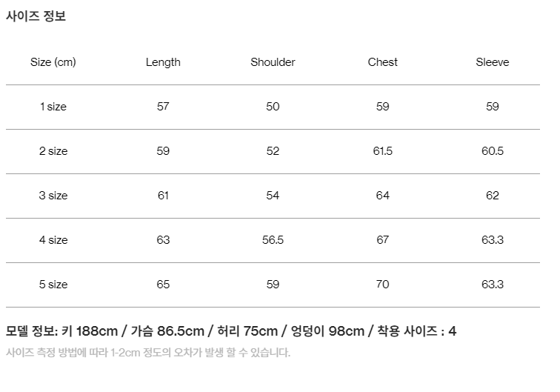The height and width of the screenshot is (392, 560).
Task: Select the Chest column header
Action: pos(383,62)
